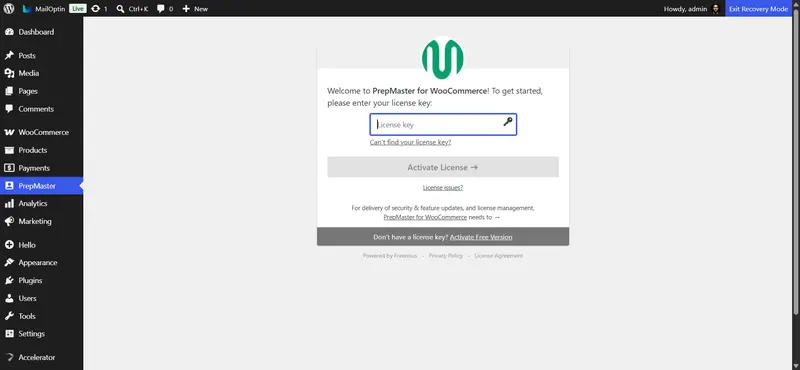Click the Accelerator sidebar icon
800x370 pixels.
click(9, 357)
